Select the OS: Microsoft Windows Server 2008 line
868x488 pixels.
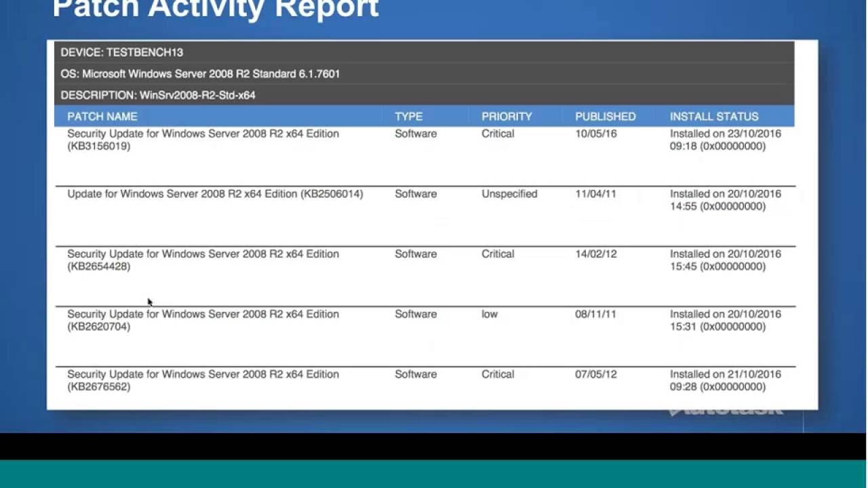tap(200, 74)
